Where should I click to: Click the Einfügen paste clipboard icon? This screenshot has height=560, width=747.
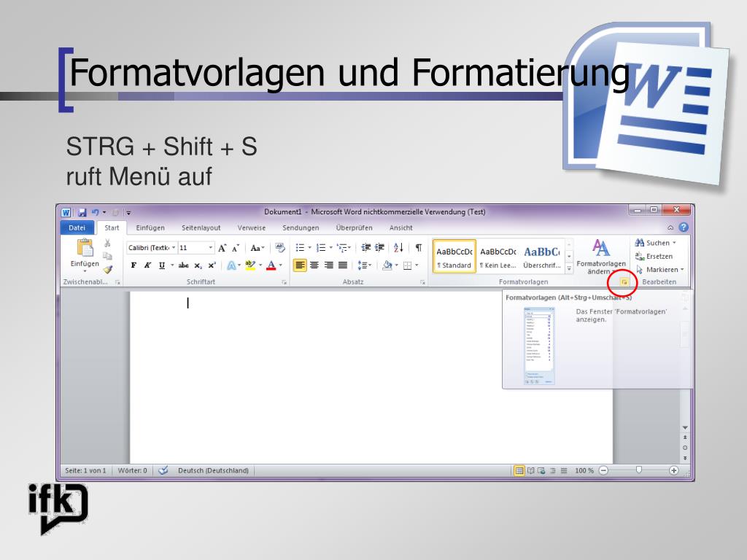(85, 248)
